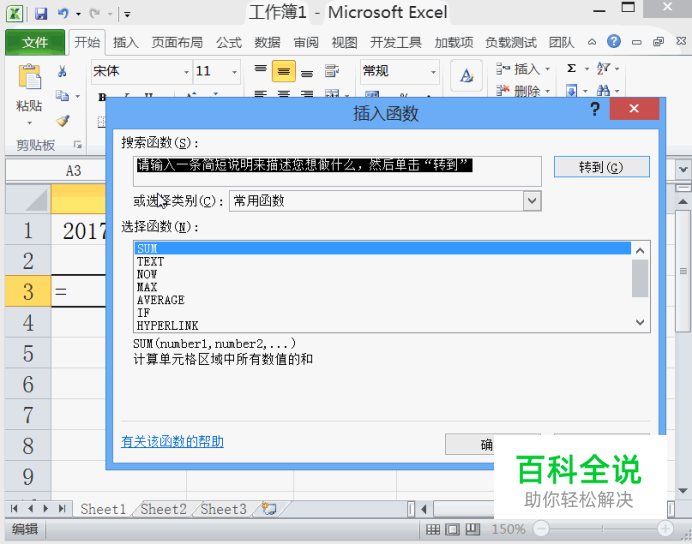The image size is (692, 544).
Task: Switch to the 公式 ribbon tab
Action: pyautogui.click(x=229, y=42)
